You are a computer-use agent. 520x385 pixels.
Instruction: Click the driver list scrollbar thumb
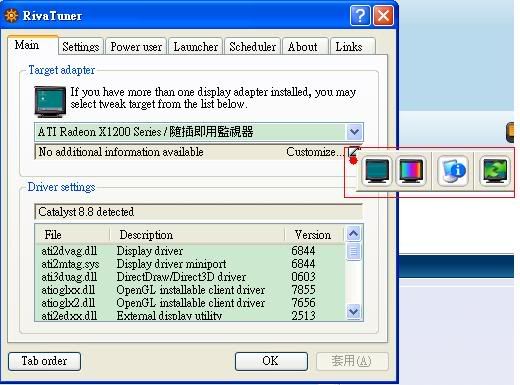tap(354, 252)
